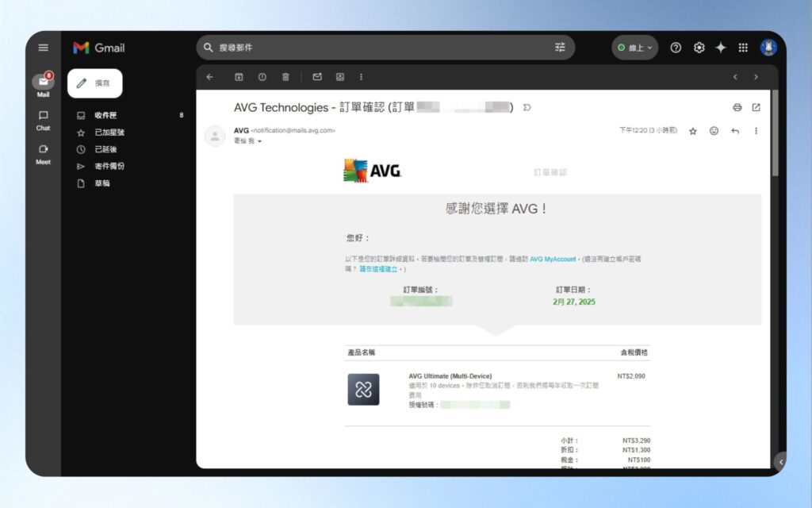
Task: Open Gmail settings gear icon
Action: click(699, 48)
